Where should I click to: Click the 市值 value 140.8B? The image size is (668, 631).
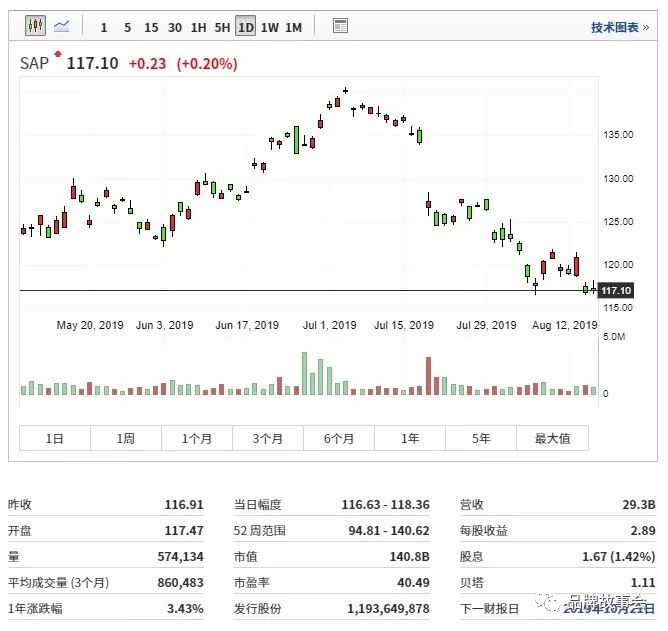coord(409,556)
